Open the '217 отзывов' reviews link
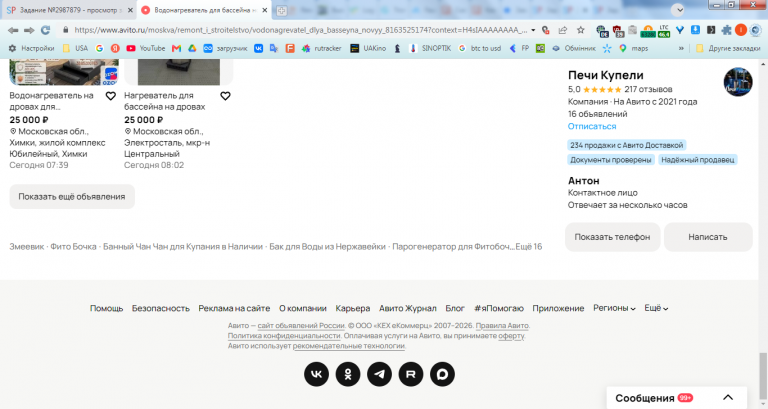This screenshot has height=409, width=768. [648, 89]
